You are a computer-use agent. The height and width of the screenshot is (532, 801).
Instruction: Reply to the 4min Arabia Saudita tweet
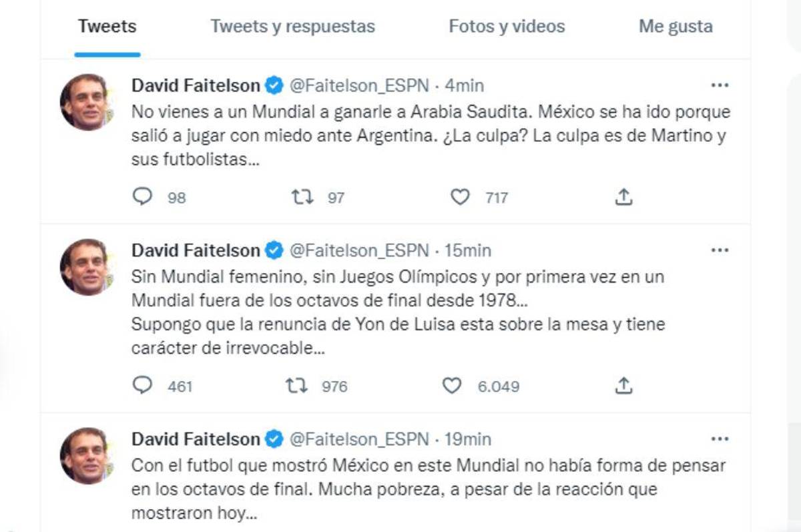[x=142, y=197]
